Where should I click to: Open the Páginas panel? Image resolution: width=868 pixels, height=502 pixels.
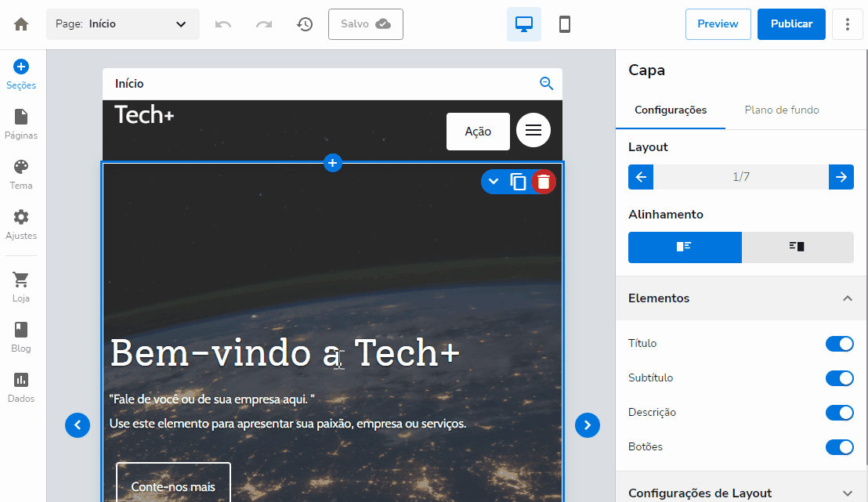point(21,125)
